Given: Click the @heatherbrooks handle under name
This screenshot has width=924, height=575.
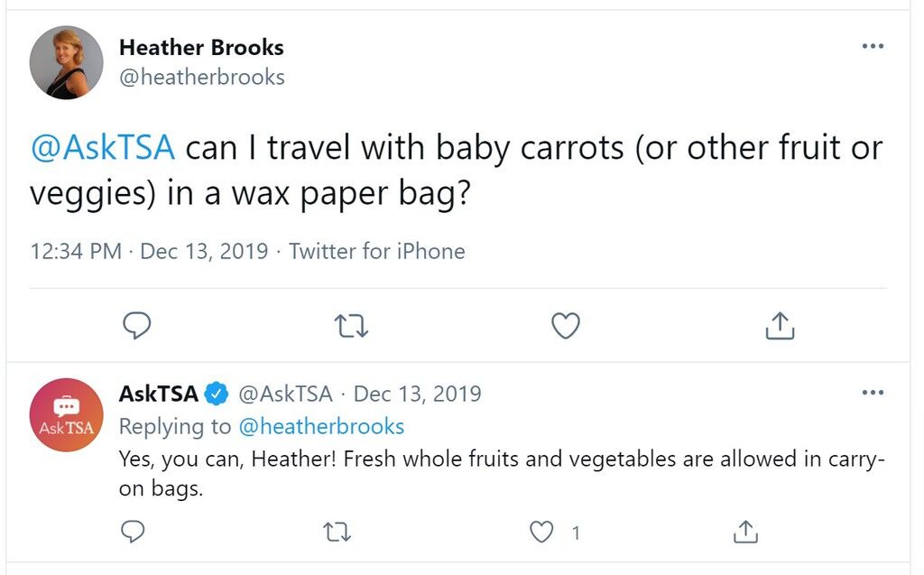Looking at the screenshot, I should click(202, 78).
